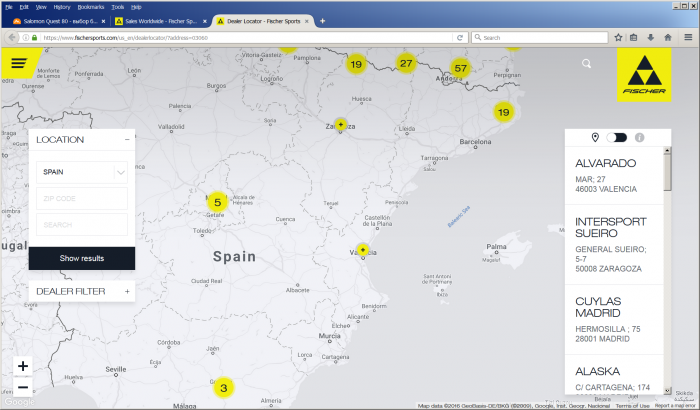This screenshot has height=410, width=700.
Task: Click the SEARCH input field in Location panel
Action: (x=82, y=225)
